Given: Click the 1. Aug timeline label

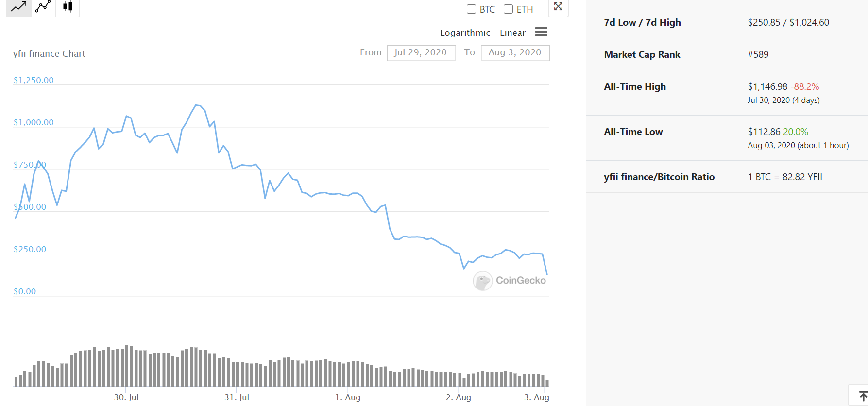Looking at the screenshot, I should tap(348, 397).
